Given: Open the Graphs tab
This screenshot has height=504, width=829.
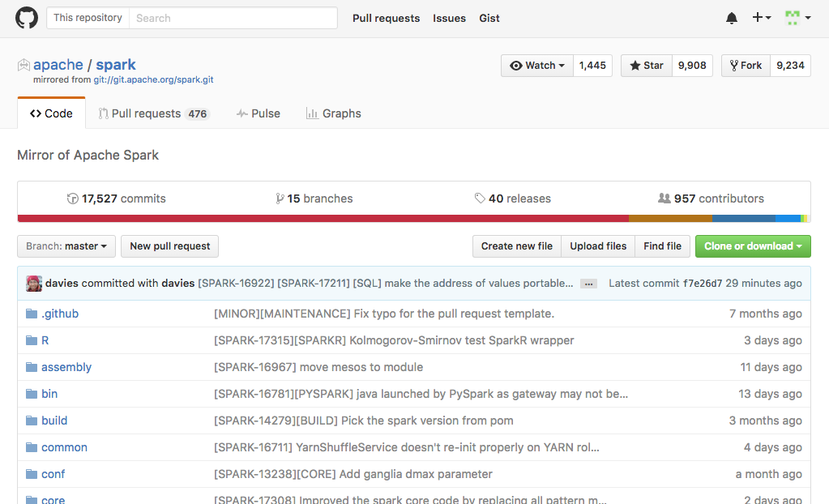Looking at the screenshot, I should [x=333, y=113].
